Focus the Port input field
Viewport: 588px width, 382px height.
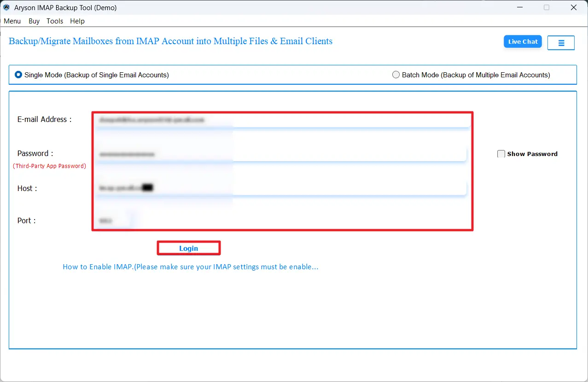(x=115, y=220)
